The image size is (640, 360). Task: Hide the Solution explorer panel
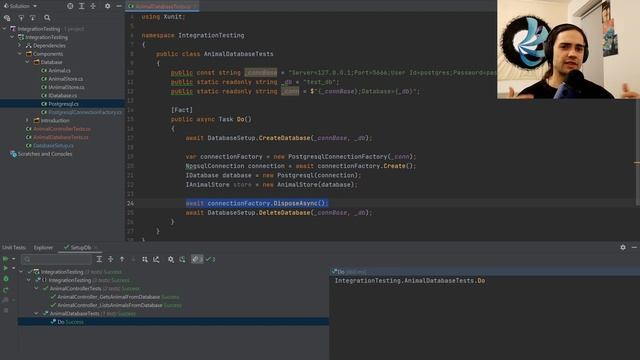[119, 6]
